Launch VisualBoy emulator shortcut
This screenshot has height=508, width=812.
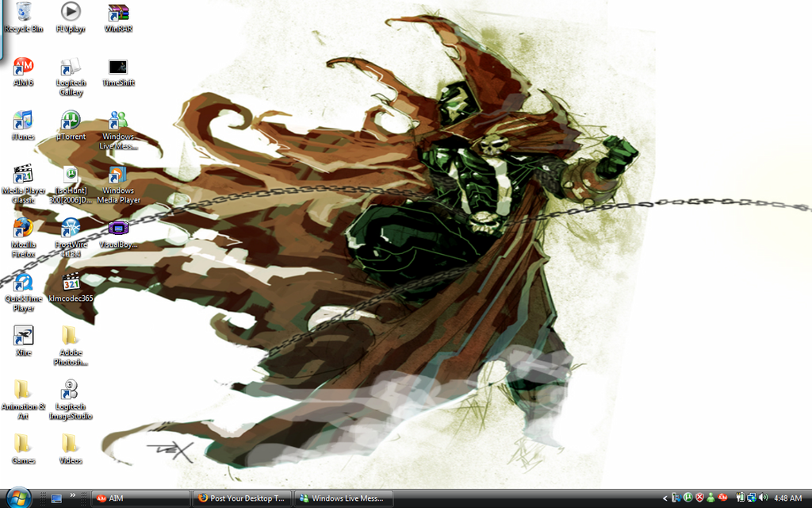117,228
